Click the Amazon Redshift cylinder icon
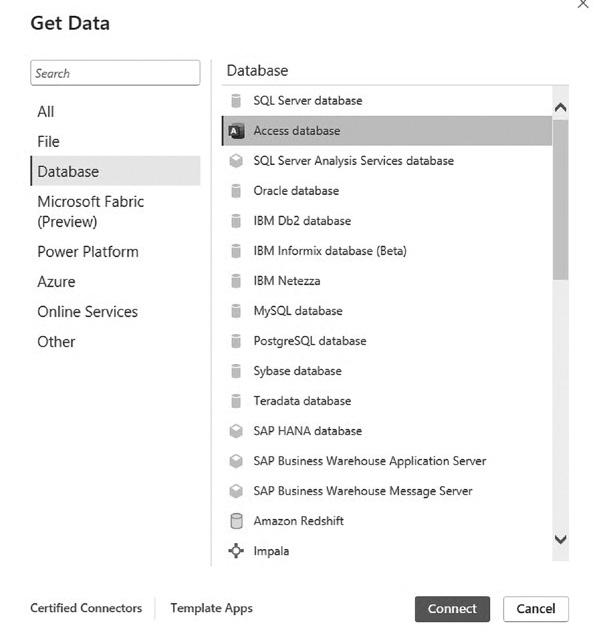 [x=236, y=521]
